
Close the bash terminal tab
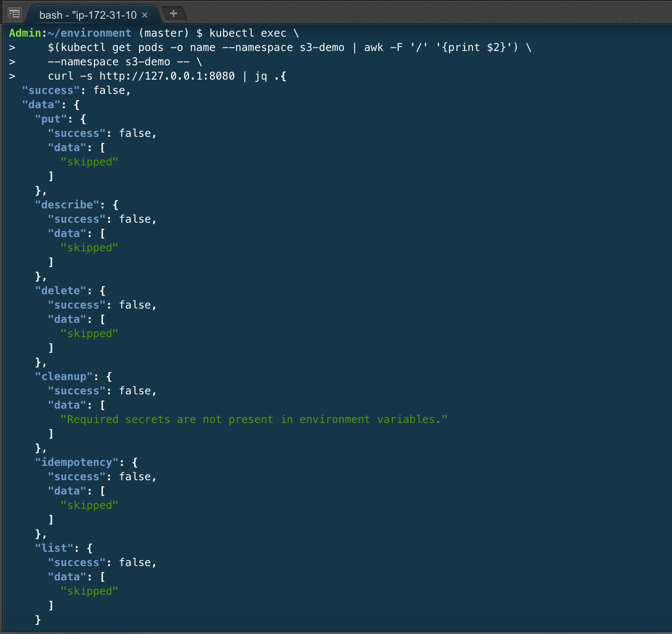pyautogui.click(x=145, y=15)
